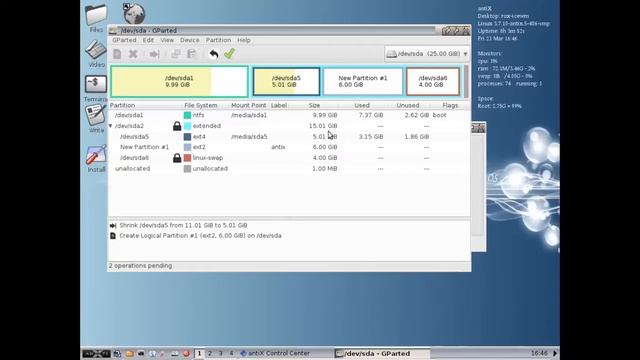This screenshot has width=640, height=360.
Task: Click the linux-swap color swatch on /dev/sda6 row
Action: pyautogui.click(x=187, y=158)
